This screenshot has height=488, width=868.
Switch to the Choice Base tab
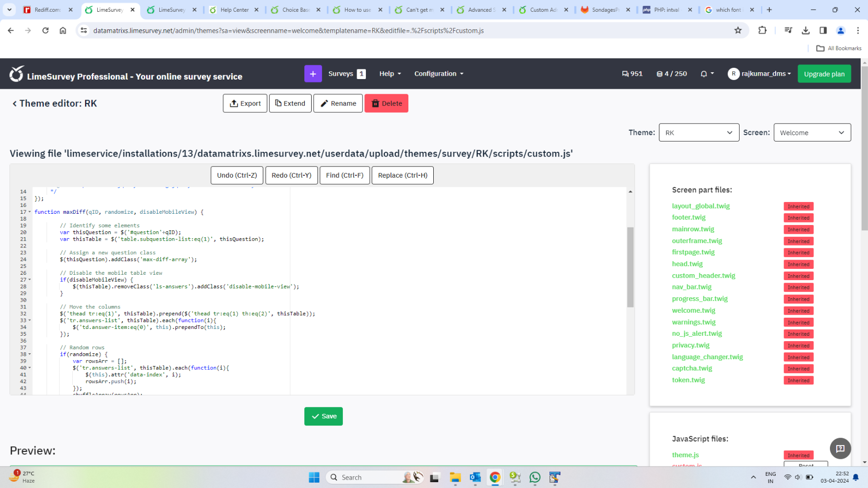click(296, 10)
